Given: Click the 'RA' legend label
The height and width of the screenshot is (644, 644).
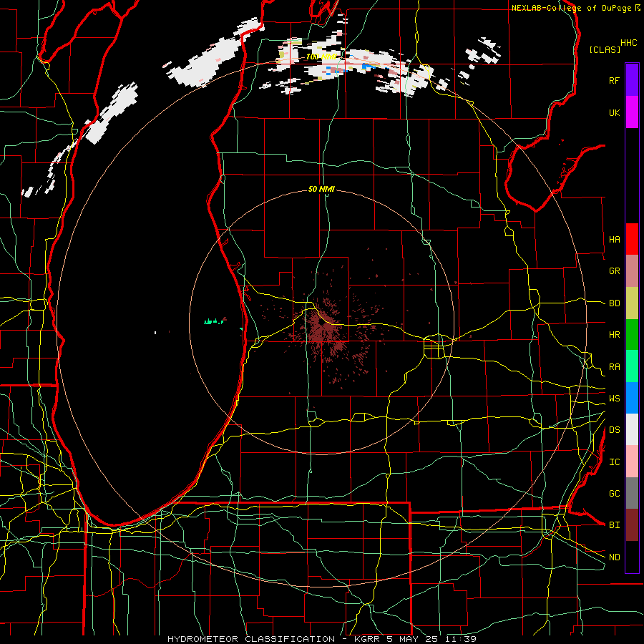Looking at the screenshot, I should (x=614, y=367).
